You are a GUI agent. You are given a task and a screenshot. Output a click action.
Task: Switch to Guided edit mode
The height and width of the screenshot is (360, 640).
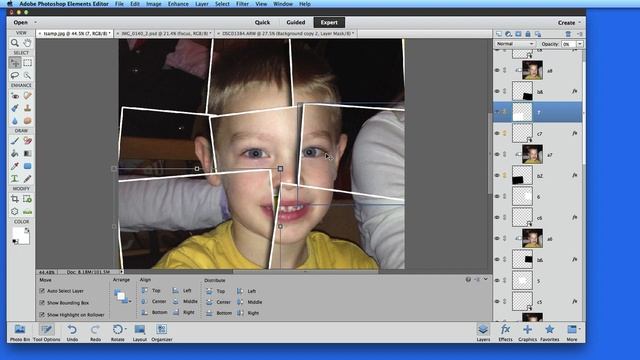tap(296, 22)
